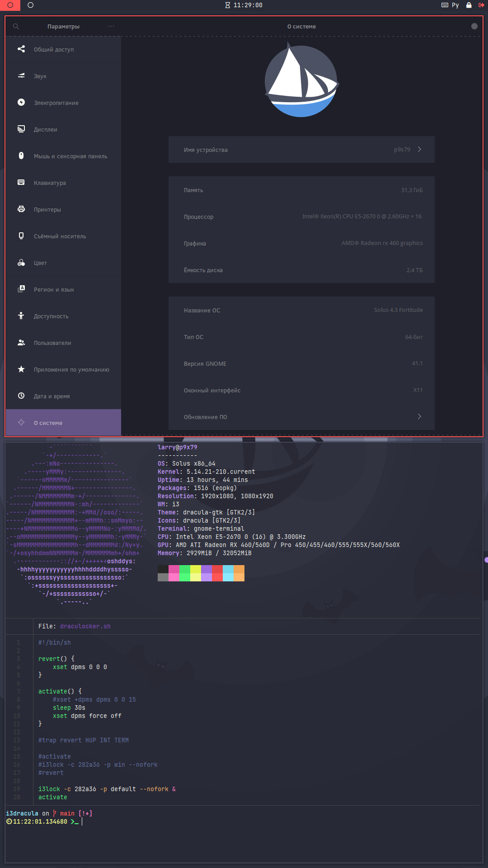
Task: Select Электропитание in the settings sidebar
Action: 63,103
